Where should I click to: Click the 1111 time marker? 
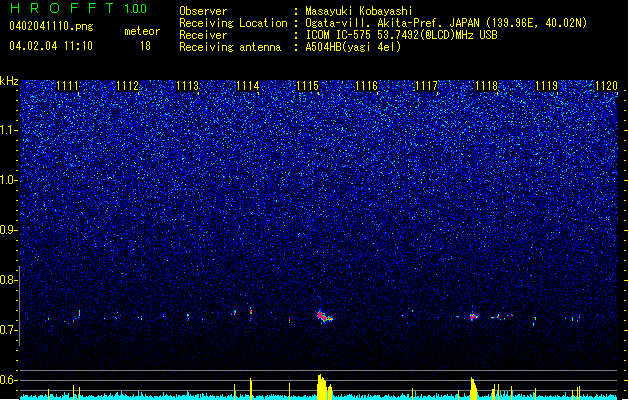(x=67, y=86)
